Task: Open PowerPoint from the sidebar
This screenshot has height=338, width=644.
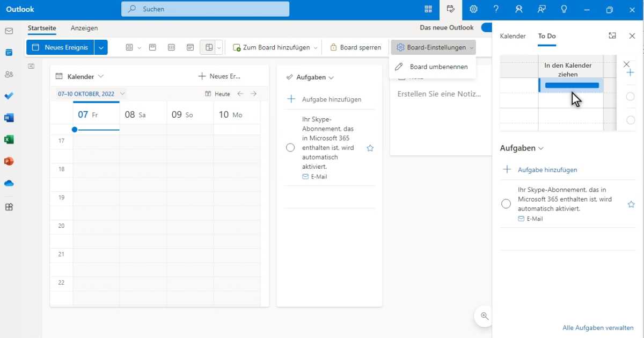Action: (x=9, y=161)
